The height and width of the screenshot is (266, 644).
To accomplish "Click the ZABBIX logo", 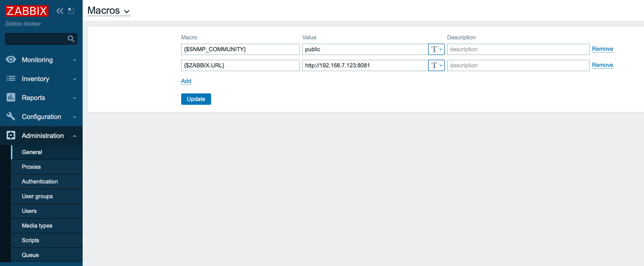I will click(27, 11).
